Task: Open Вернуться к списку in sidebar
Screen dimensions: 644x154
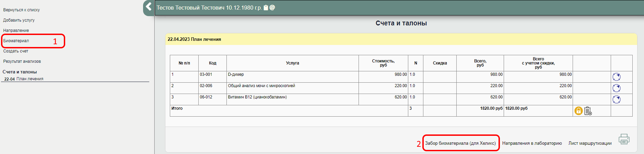Action: (22, 10)
